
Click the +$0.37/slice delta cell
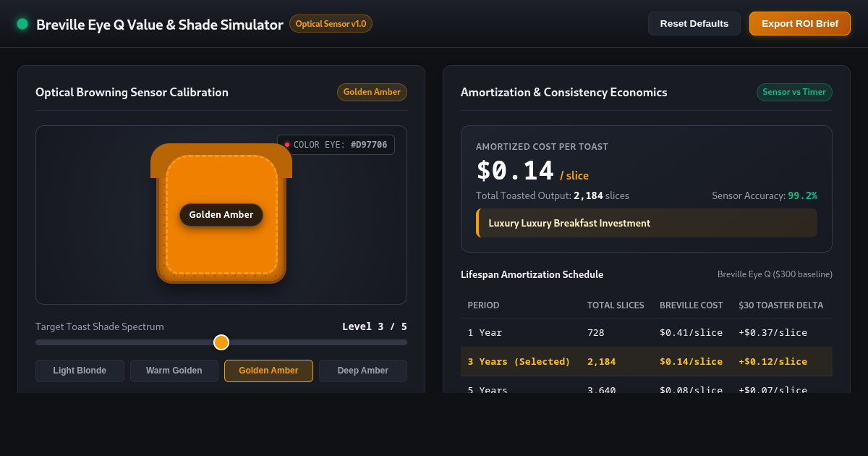tap(773, 333)
